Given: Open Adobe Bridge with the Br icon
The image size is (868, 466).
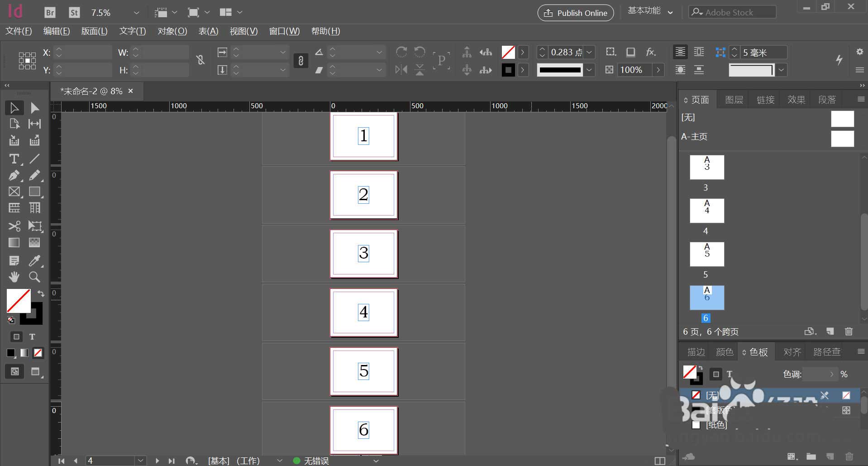Looking at the screenshot, I should pos(50,13).
